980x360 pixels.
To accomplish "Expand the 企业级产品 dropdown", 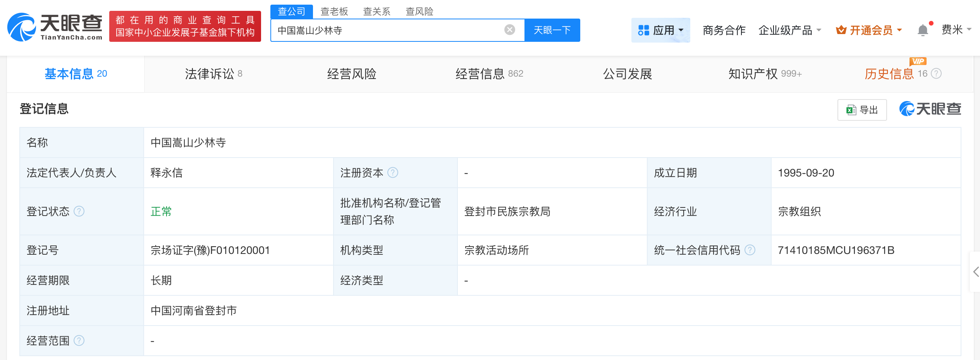I will pyautogui.click(x=789, y=30).
